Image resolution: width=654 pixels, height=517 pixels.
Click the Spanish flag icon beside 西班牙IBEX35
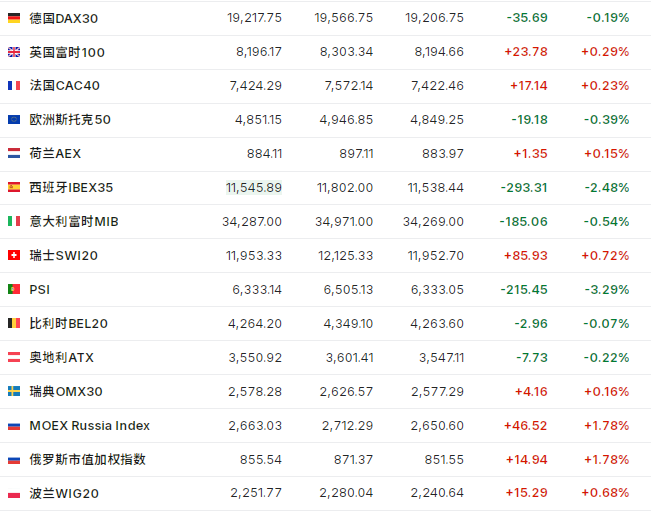point(14,188)
